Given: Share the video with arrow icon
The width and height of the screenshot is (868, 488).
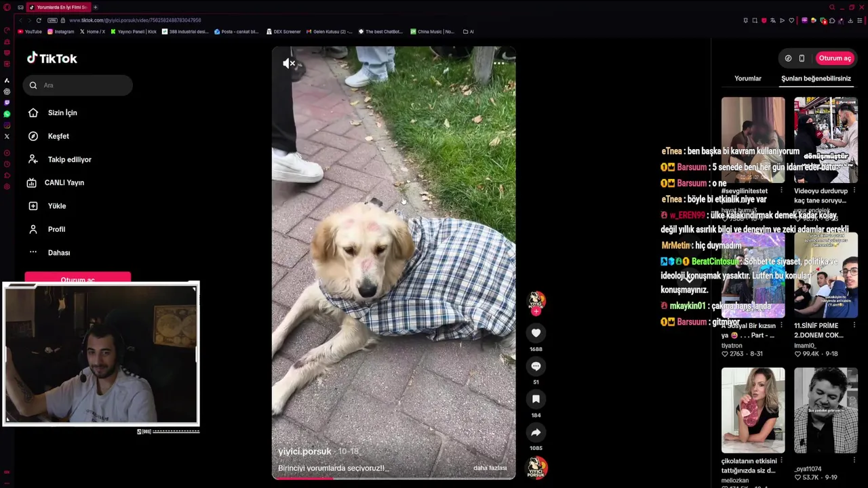Looking at the screenshot, I should coord(536,432).
